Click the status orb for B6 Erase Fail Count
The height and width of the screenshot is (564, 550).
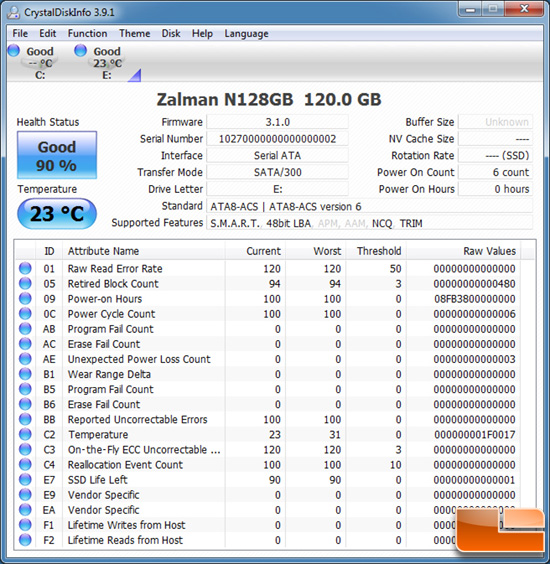(25, 404)
